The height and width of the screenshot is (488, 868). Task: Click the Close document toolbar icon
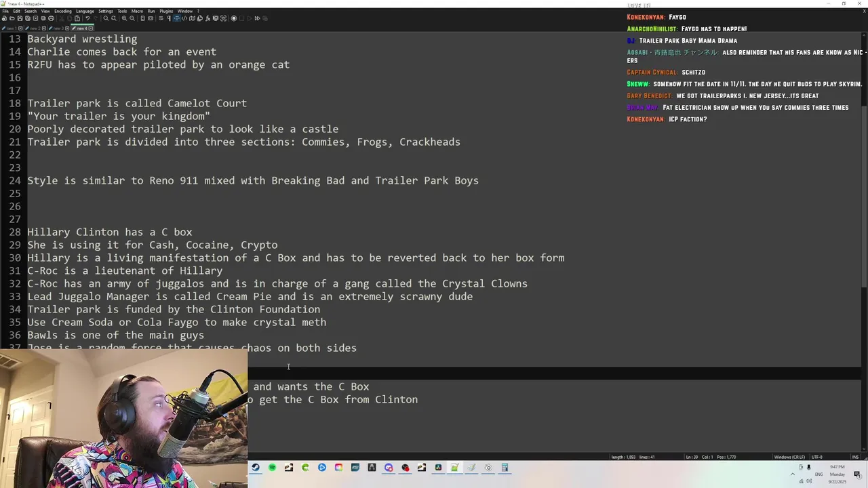point(35,18)
